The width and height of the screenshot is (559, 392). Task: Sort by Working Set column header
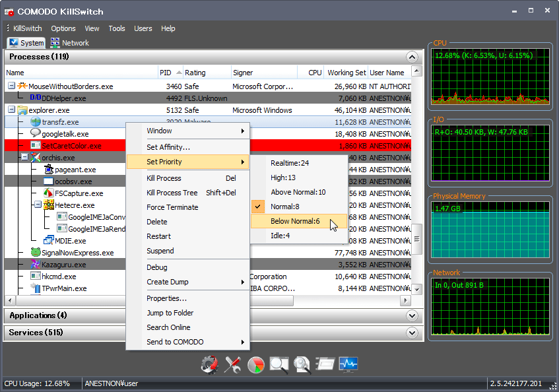pyautogui.click(x=346, y=73)
